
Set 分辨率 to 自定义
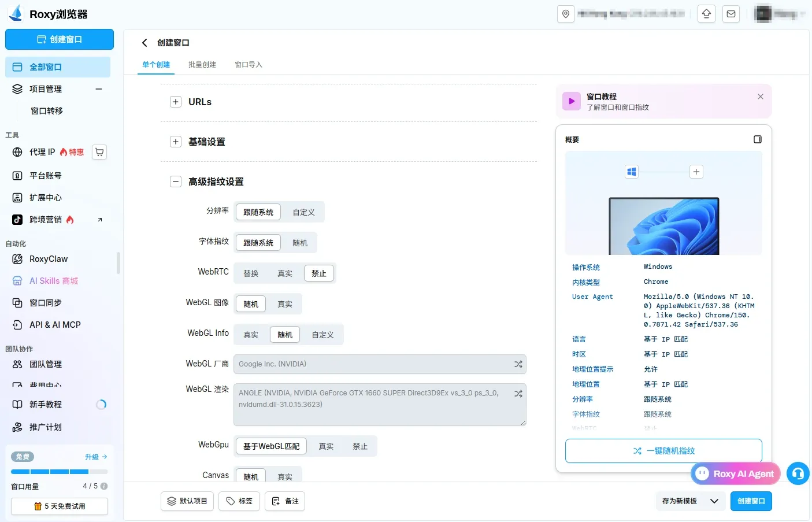(x=303, y=212)
